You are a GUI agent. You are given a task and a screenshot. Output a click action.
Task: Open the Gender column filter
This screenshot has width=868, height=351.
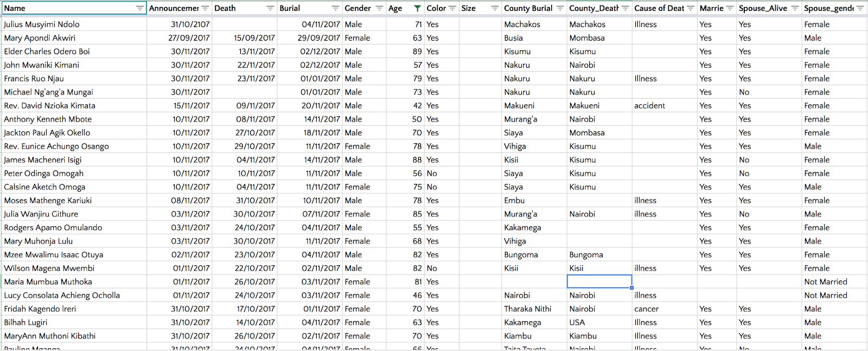click(x=379, y=8)
